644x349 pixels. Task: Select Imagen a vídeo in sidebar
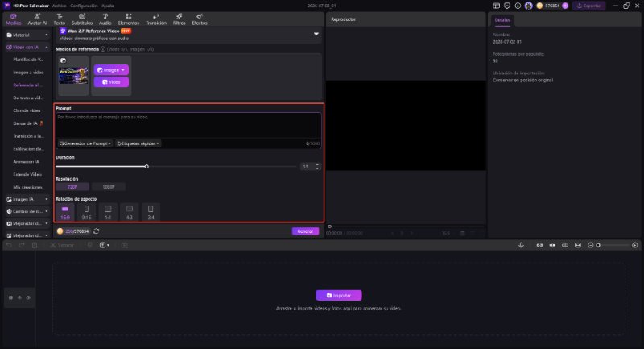pyautogui.click(x=28, y=73)
